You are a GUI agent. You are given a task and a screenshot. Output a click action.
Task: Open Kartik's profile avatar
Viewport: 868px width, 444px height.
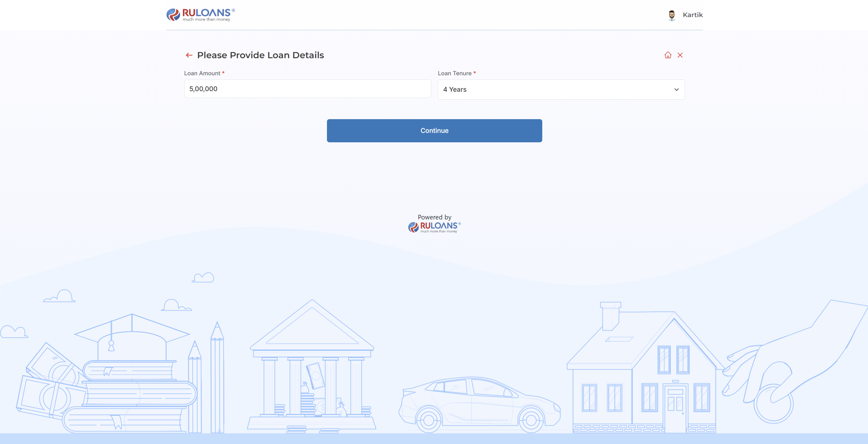coord(672,15)
